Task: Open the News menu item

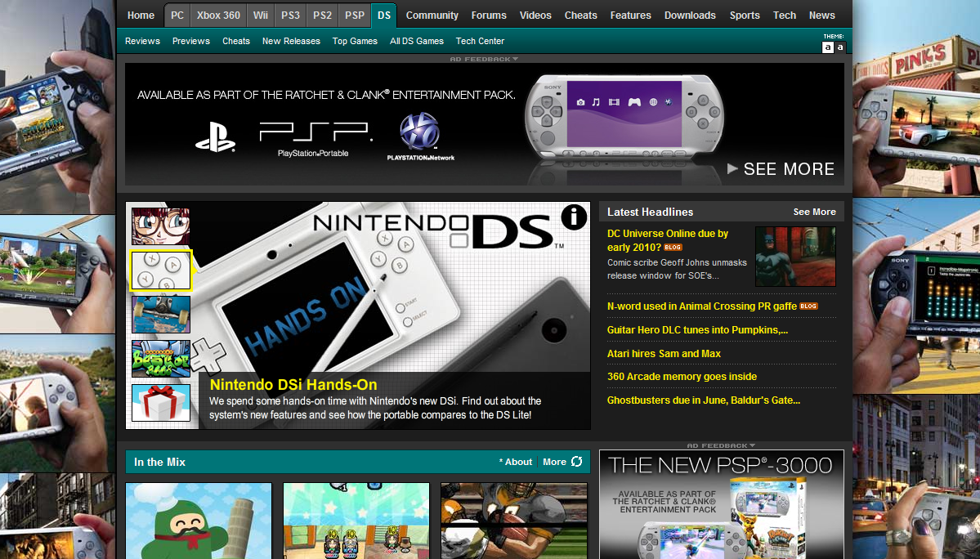Action: point(822,15)
